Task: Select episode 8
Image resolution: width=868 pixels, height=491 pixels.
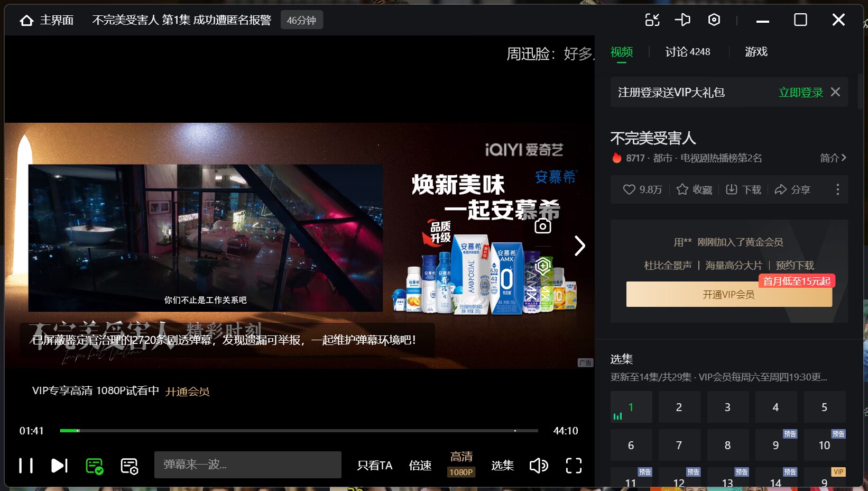Action: pos(728,445)
